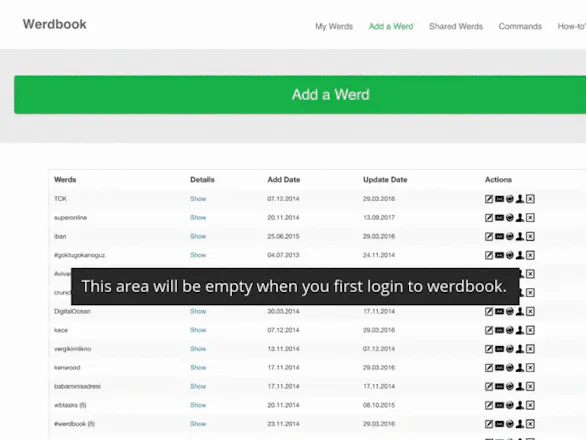586x440 pixels.
Task: Click globe icon in #werdbook row
Action: pos(510,424)
